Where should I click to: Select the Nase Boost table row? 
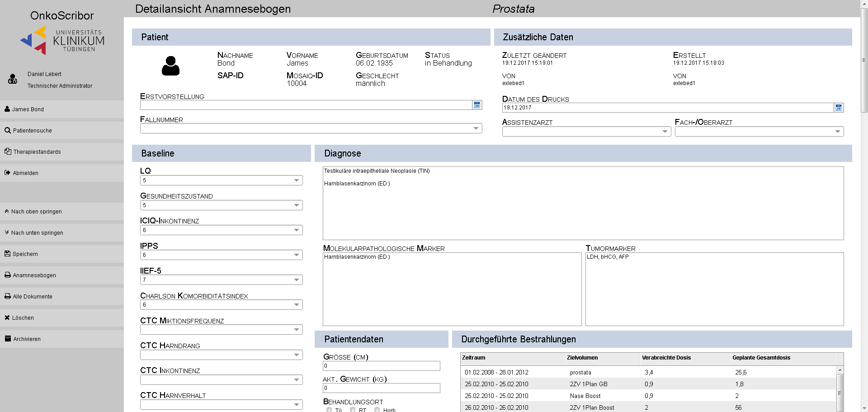tap(648, 396)
